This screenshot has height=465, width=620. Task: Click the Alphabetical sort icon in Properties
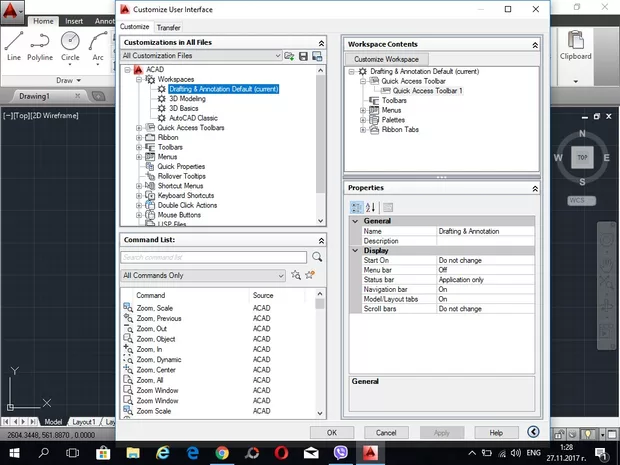pos(370,207)
